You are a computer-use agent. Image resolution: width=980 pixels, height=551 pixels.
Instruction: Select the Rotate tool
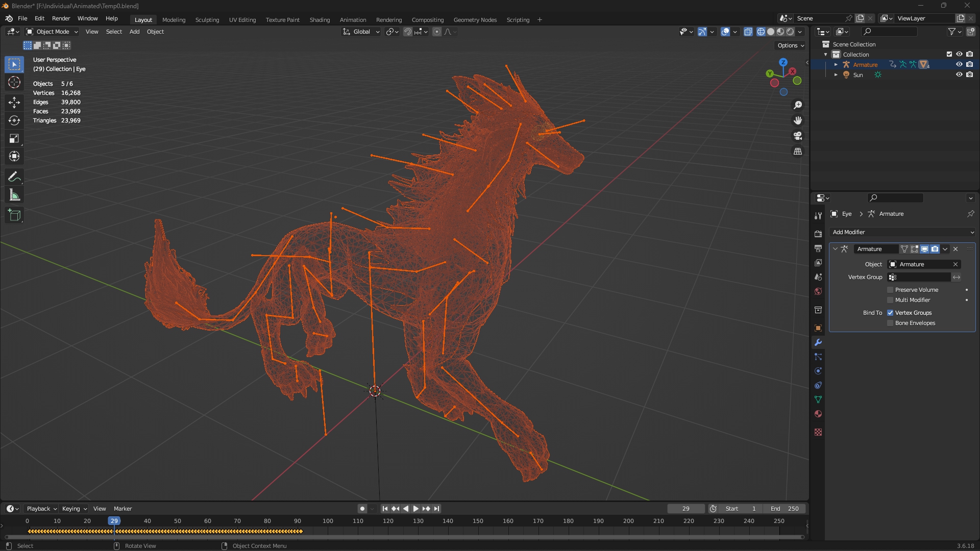click(x=14, y=120)
